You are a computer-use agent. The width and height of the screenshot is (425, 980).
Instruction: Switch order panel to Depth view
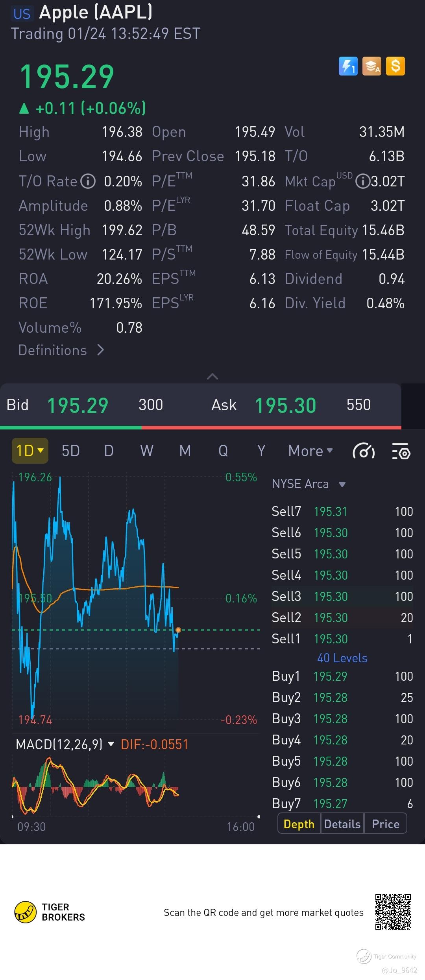click(299, 824)
